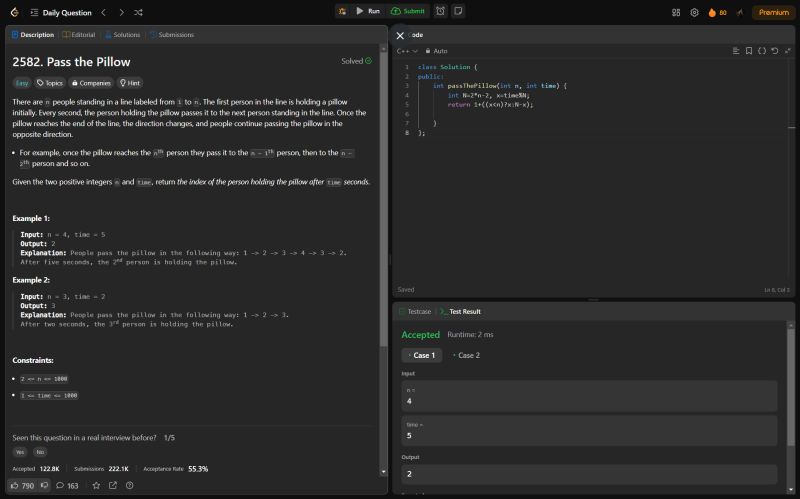Screen dimensions: 800x499
Task: Click the Solved status indicator
Action: (356, 61)
